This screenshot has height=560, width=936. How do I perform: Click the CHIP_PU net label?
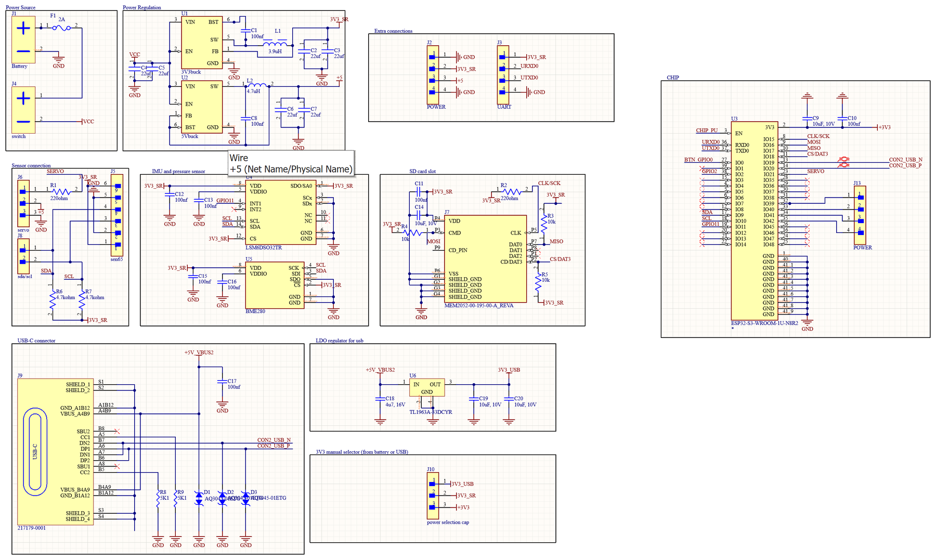pyautogui.click(x=707, y=131)
